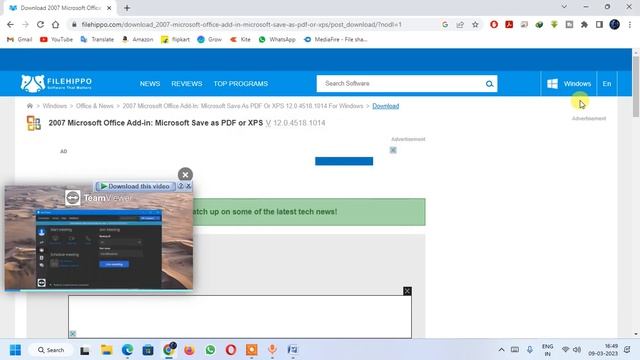Close the floating video with round X
Viewport: 640px width, 360px height.
pos(185,175)
